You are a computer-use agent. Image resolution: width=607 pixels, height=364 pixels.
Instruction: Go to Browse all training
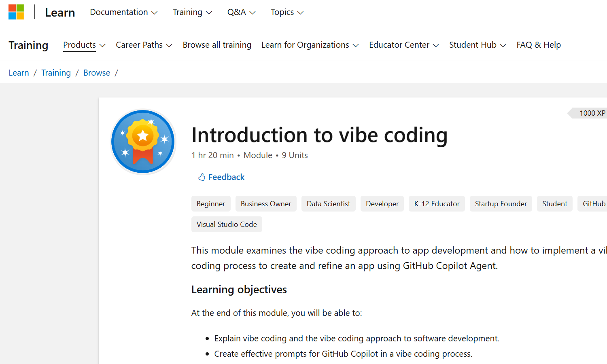(217, 45)
